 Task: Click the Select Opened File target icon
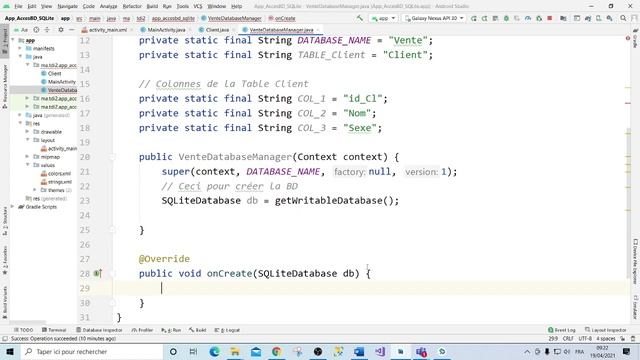[x=36, y=30]
